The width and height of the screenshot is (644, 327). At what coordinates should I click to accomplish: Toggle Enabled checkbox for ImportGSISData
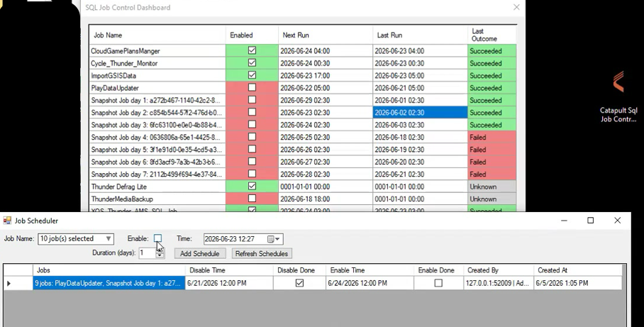pos(252,75)
